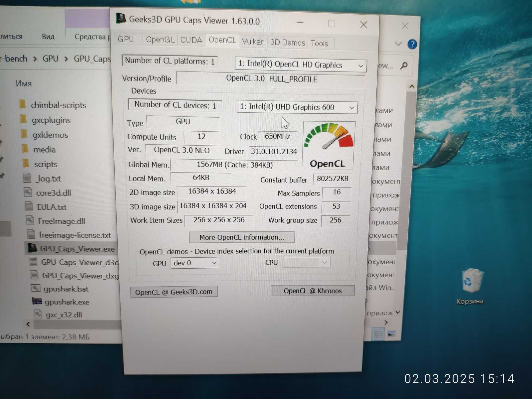The width and height of the screenshot is (532, 399).
Task: Expand the Intel(R) OpenCL HD Graphics platform dropdown
Action: coord(301,65)
